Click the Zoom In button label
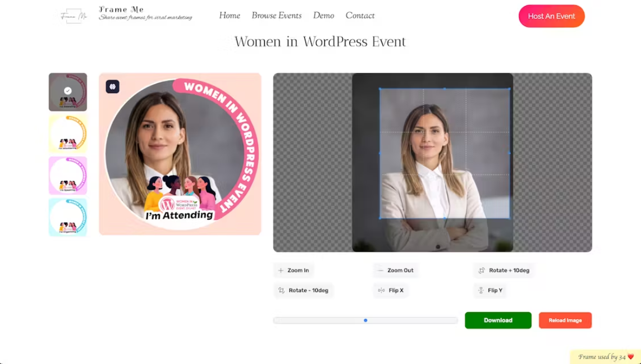641x364 pixels. pos(298,271)
